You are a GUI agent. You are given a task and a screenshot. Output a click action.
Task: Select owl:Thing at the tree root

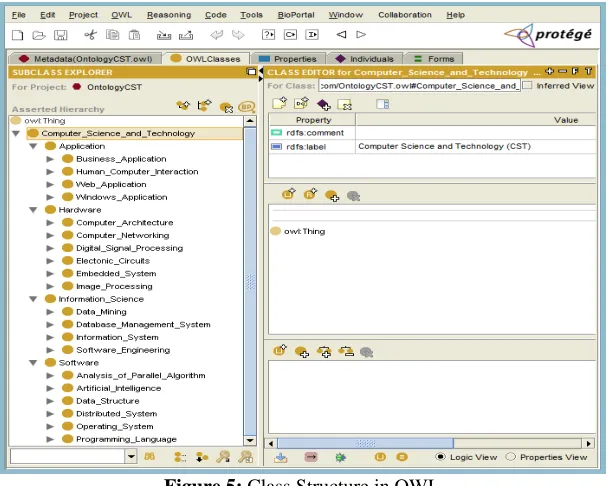pyautogui.click(x=45, y=121)
